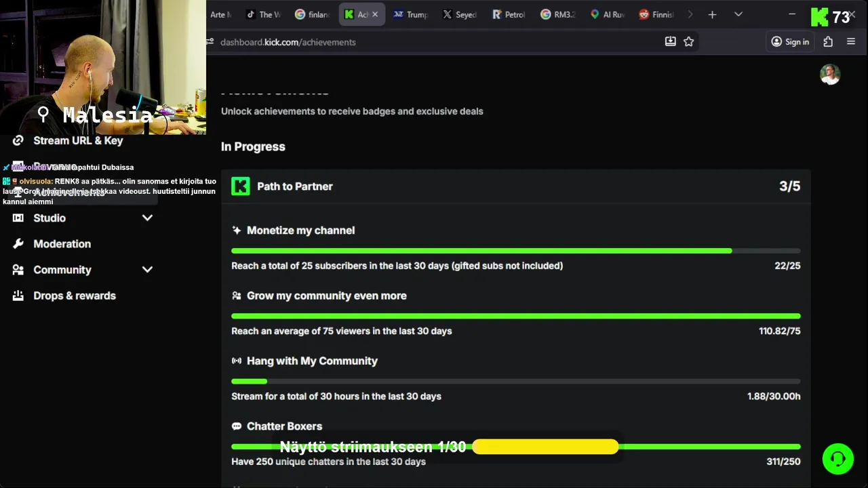The height and width of the screenshot is (488, 868).
Task: Open the list all tabs dropdown arrow
Action: [738, 14]
